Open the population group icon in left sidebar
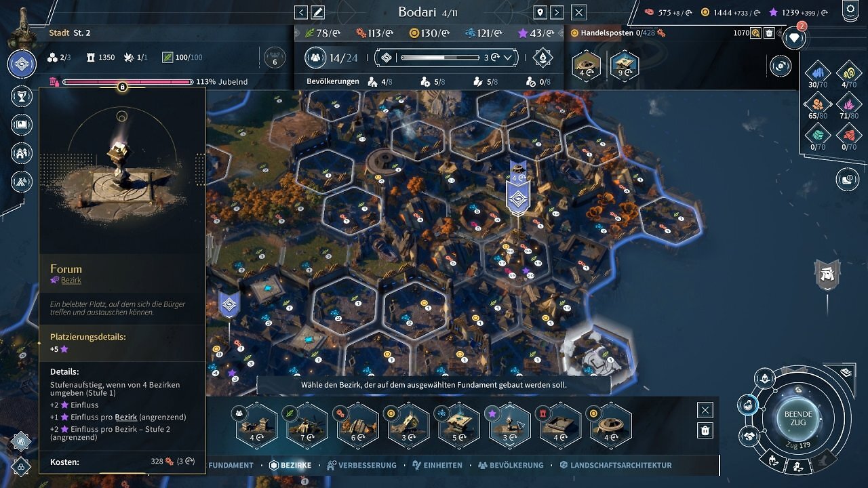The image size is (868, 488). [x=22, y=152]
